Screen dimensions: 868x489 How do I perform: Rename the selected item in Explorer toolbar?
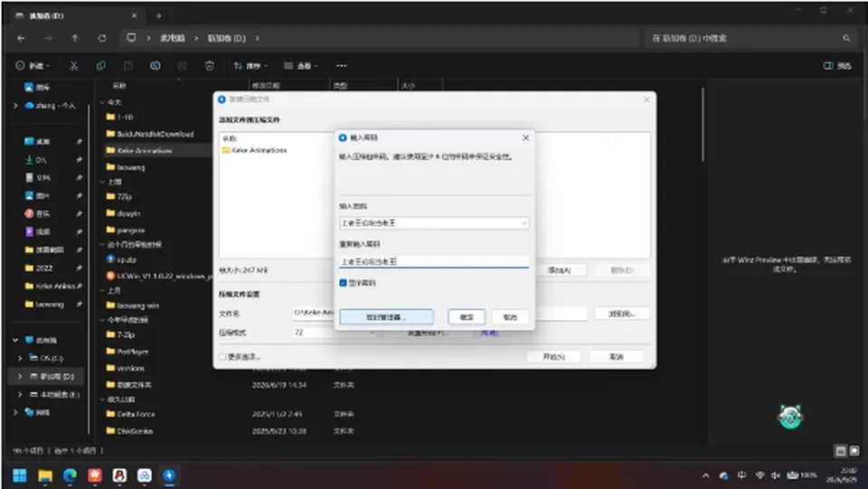pos(155,66)
